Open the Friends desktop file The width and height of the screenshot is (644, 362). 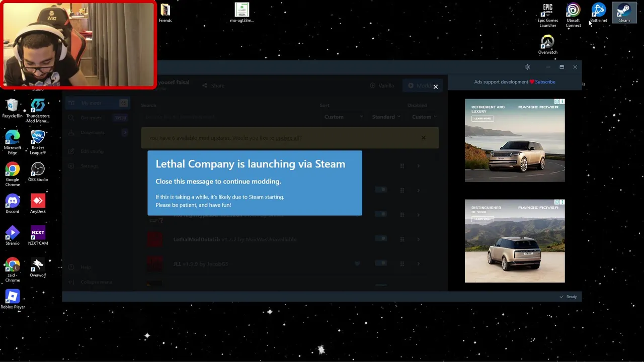165,13
